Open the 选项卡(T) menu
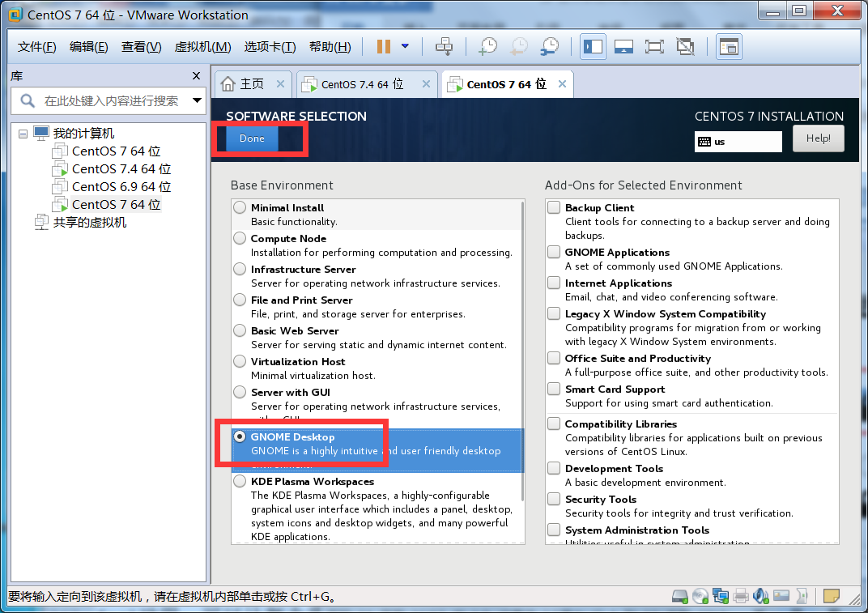This screenshot has width=868, height=613. (270, 46)
